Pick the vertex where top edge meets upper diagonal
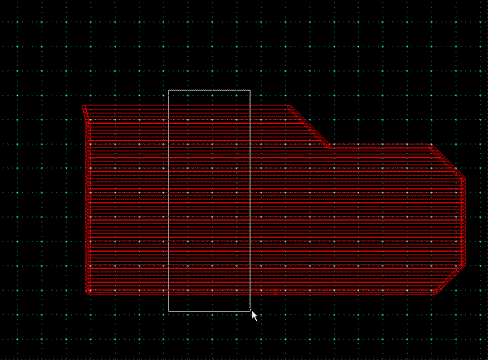Screen dimensions: 488x360 [x=289, y=107]
